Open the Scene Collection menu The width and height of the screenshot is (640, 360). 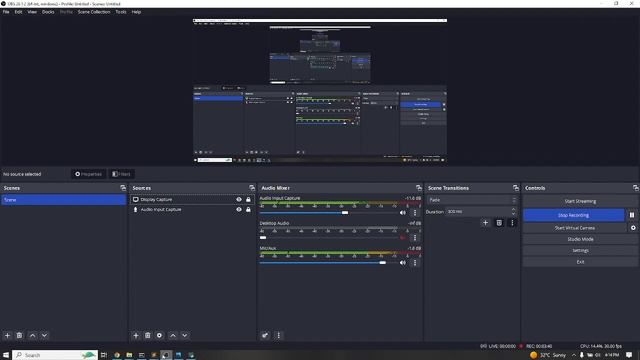[x=94, y=12]
